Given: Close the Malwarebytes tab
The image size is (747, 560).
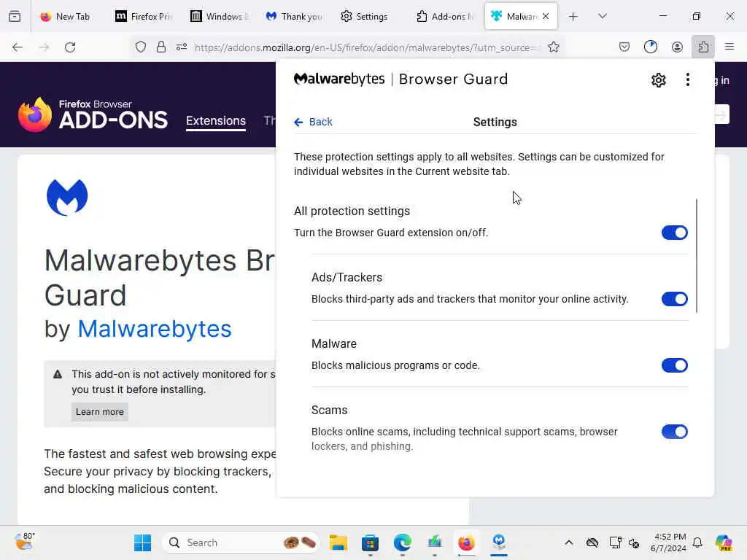Looking at the screenshot, I should tap(546, 16).
